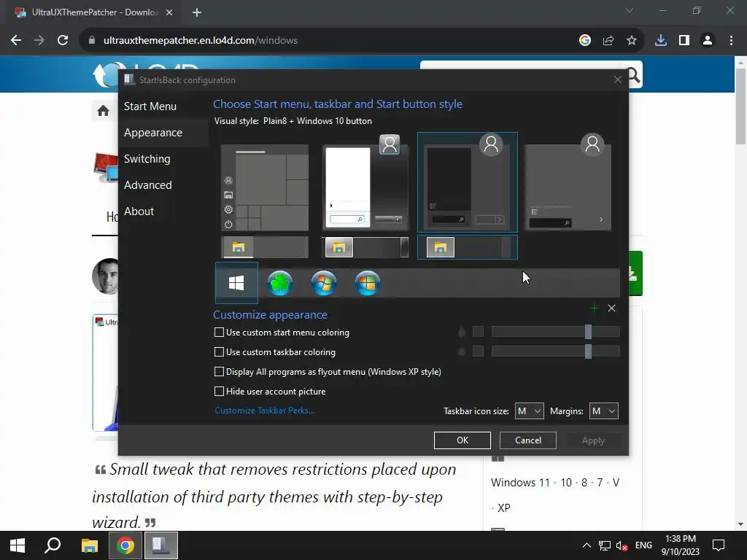Viewport: 747px width, 560px height.
Task: Choose the green clover start button
Action: [280, 283]
